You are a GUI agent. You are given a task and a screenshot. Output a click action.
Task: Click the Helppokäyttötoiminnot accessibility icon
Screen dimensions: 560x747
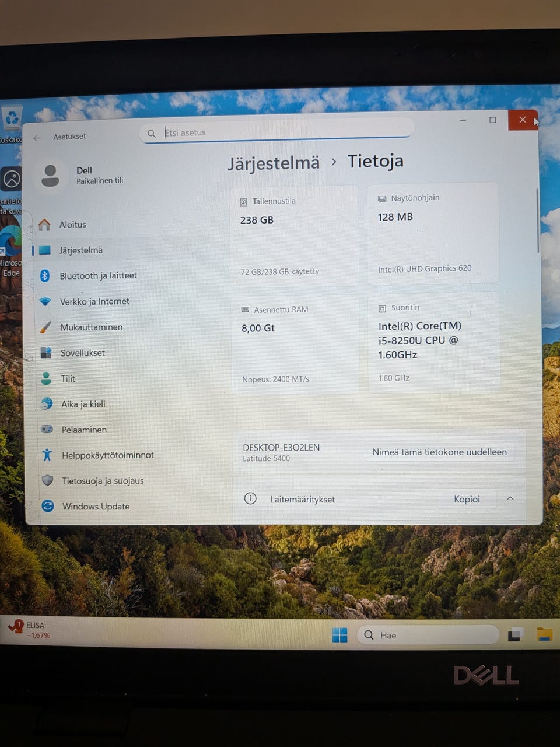47,455
